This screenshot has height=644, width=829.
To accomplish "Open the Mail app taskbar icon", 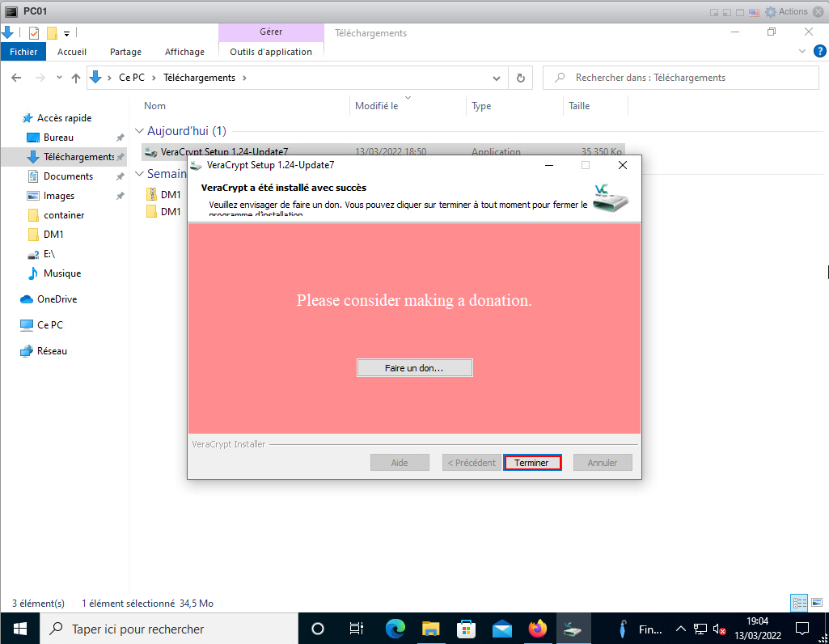I will click(x=501, y=629).
